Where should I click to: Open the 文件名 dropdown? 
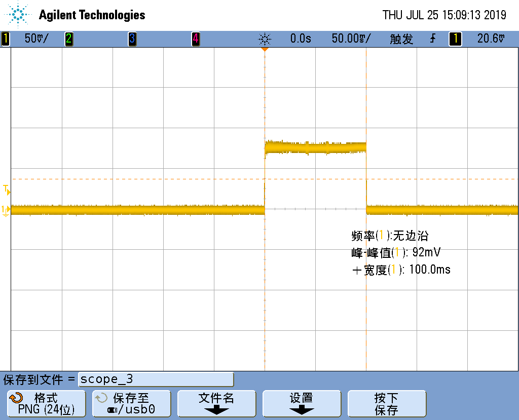[x=216, y=403]
